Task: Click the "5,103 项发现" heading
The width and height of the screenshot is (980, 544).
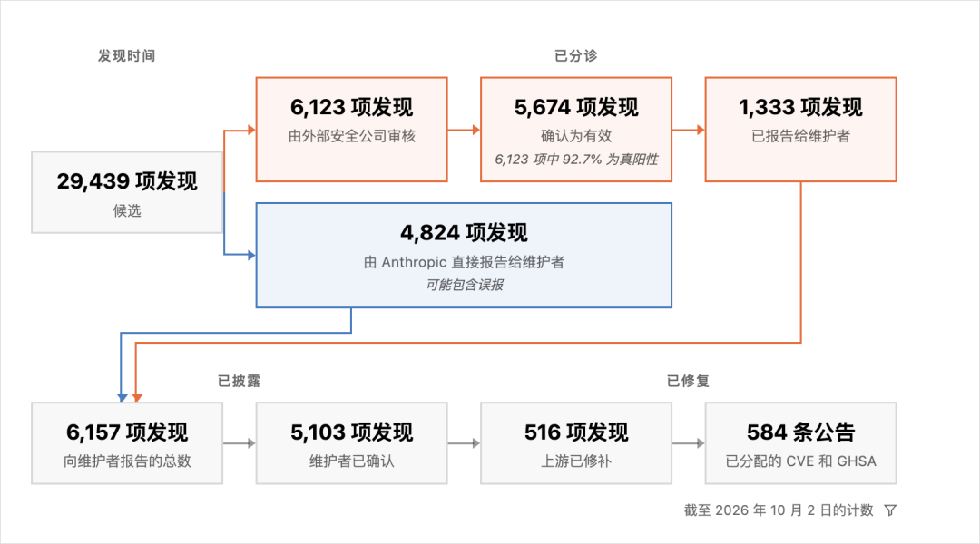Action: (351, 432)
